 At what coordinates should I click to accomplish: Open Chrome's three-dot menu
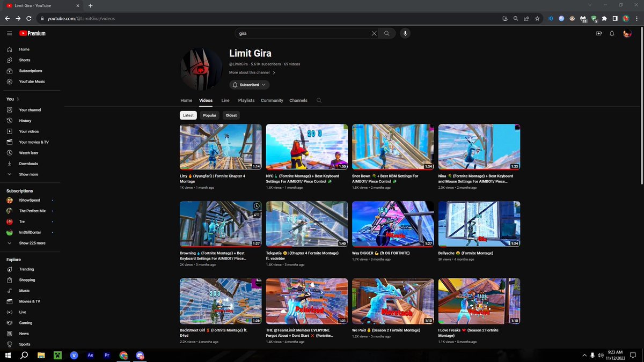pos(636,18)
